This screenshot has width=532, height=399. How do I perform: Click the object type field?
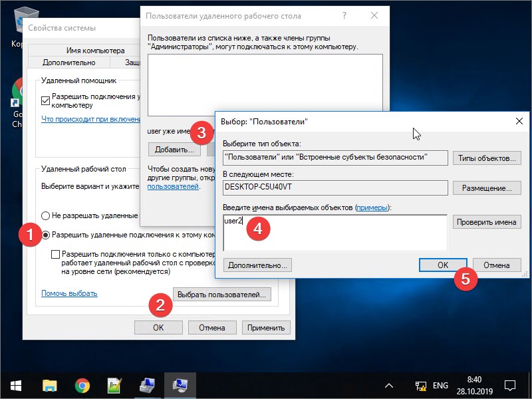pos(335,158)
